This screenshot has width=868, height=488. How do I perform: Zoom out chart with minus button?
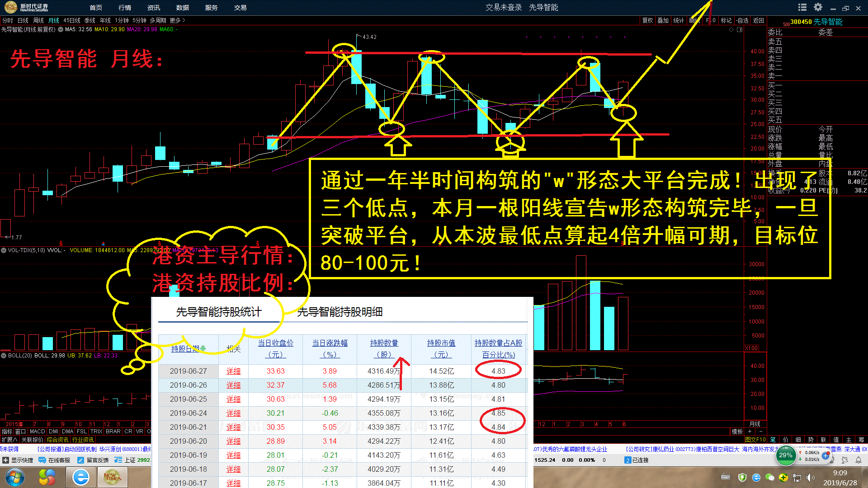click(760, 432)
